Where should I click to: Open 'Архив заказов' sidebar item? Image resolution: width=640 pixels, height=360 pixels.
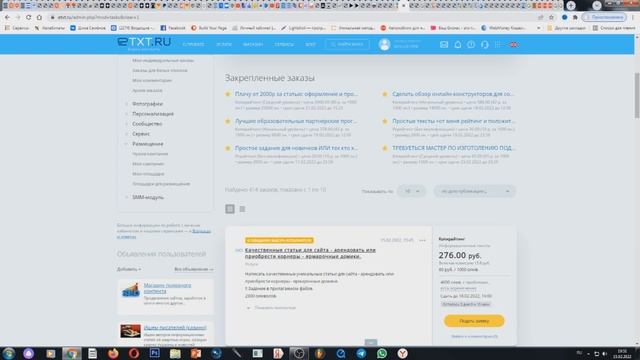pyautogui.click(x=147, y=90)
